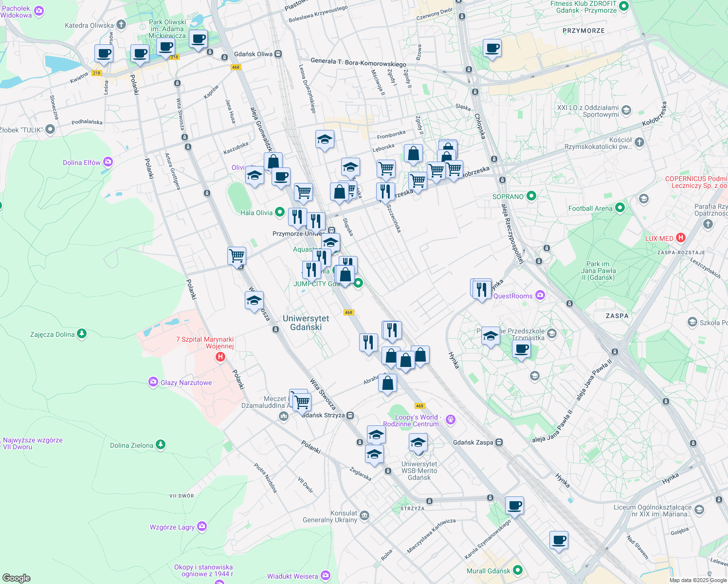This screenshot has width=728, height=584.
Task: Select the graduation cap marker at Przymorze-Uniwersytet
Action: tap(330, 242)
